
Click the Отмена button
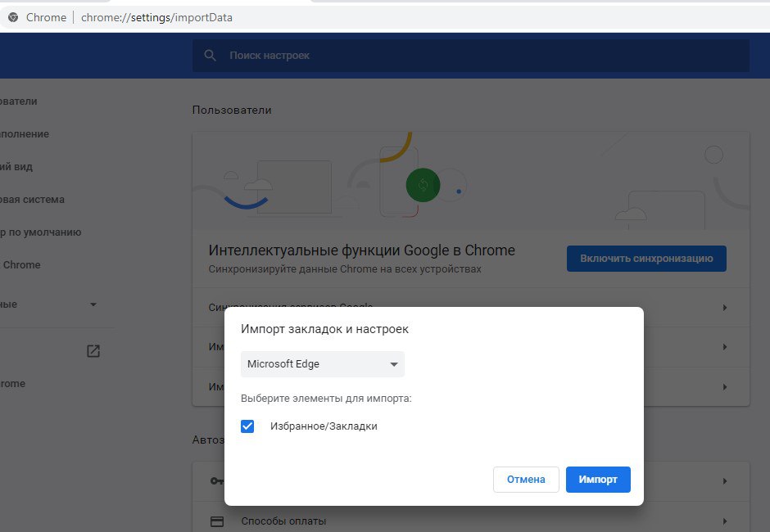(526, 480)
